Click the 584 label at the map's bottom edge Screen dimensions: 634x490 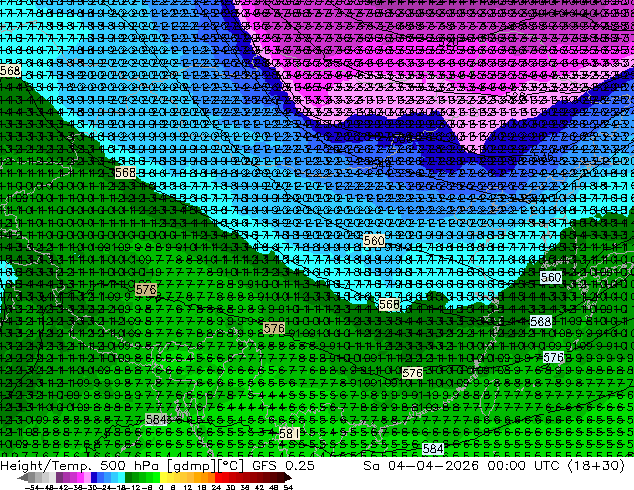[433, 448]
